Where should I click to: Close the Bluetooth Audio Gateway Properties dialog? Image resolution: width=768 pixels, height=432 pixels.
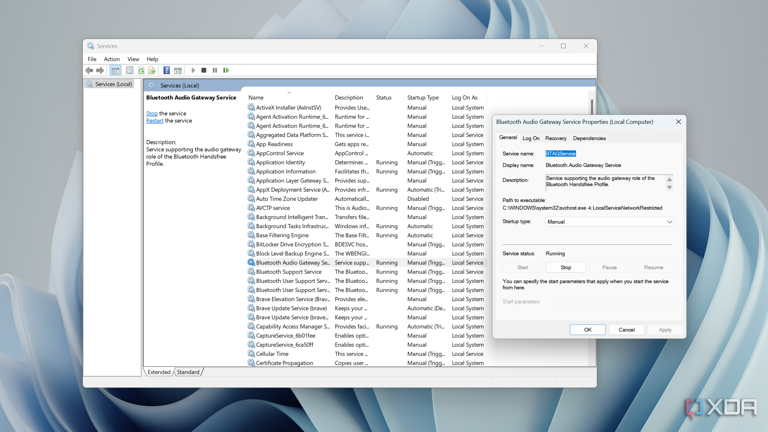[678, 122]
